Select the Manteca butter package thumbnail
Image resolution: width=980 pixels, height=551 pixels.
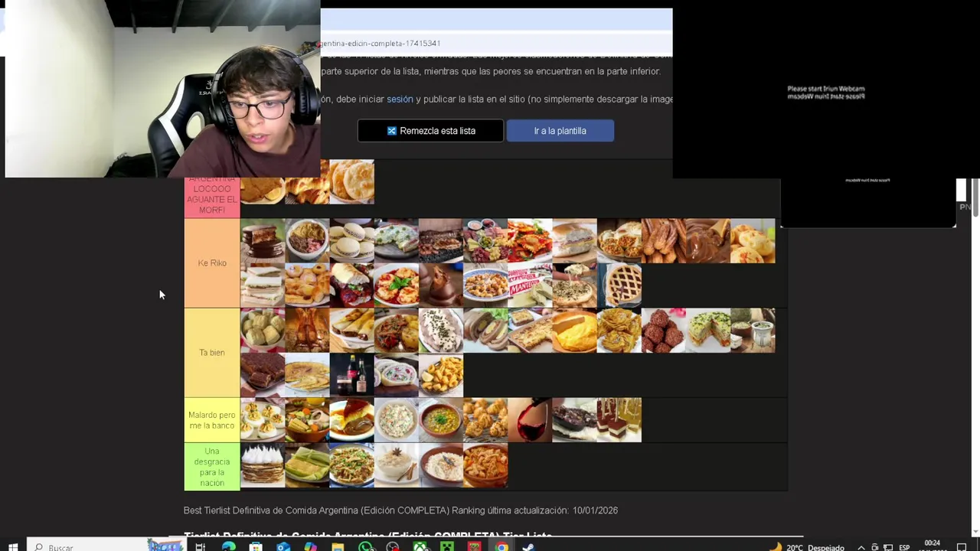530,285
